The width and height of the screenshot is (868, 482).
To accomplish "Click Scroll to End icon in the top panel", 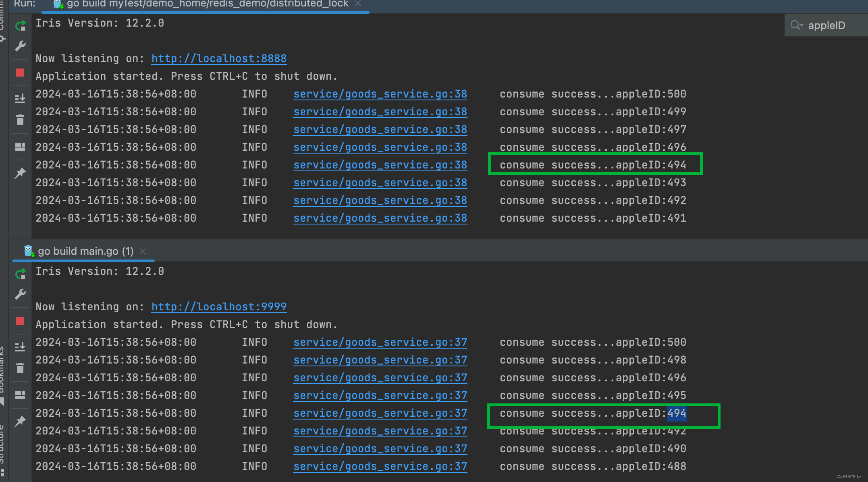I will click(x=20, y=98).
